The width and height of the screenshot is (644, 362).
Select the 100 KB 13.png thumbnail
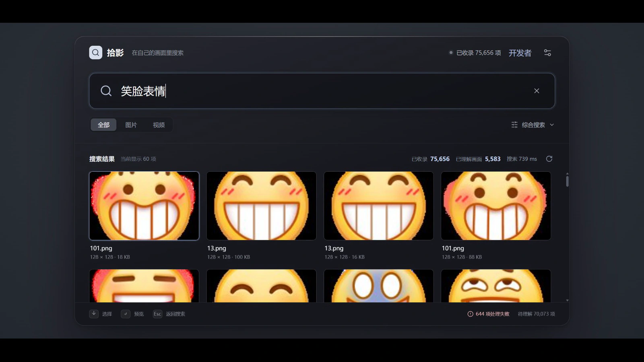point(261,206)
